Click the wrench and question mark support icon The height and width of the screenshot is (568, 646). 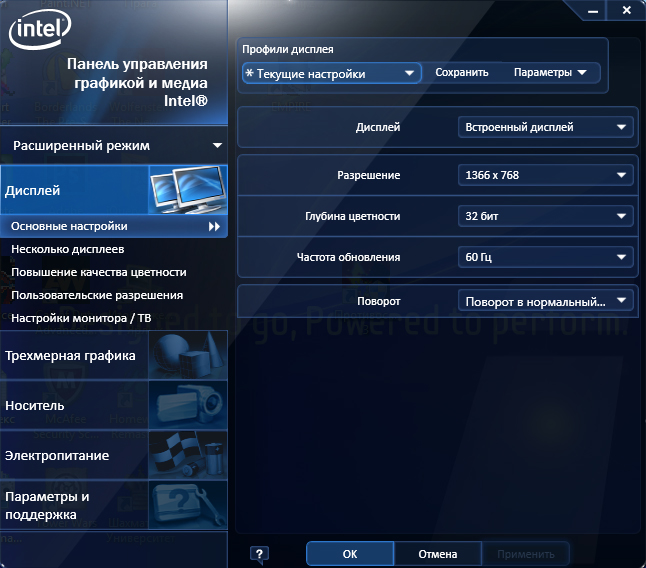(x=188, y=505)
